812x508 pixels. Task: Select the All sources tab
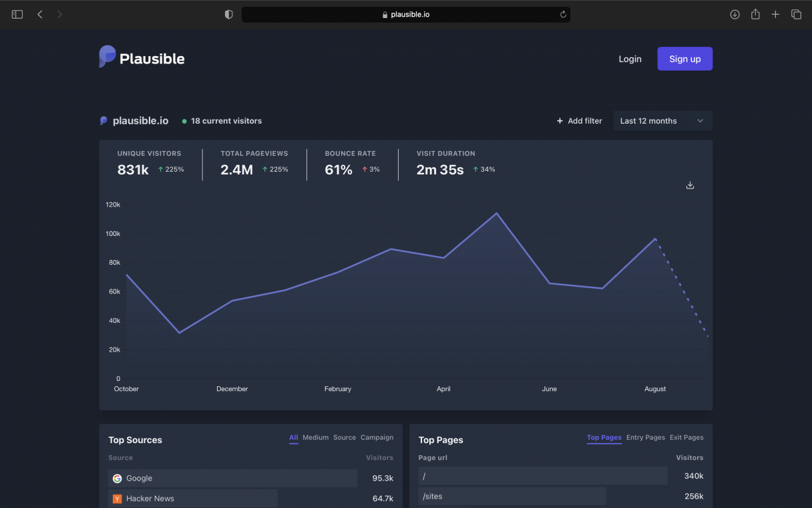pyautogui.click(x=294, y=437)
